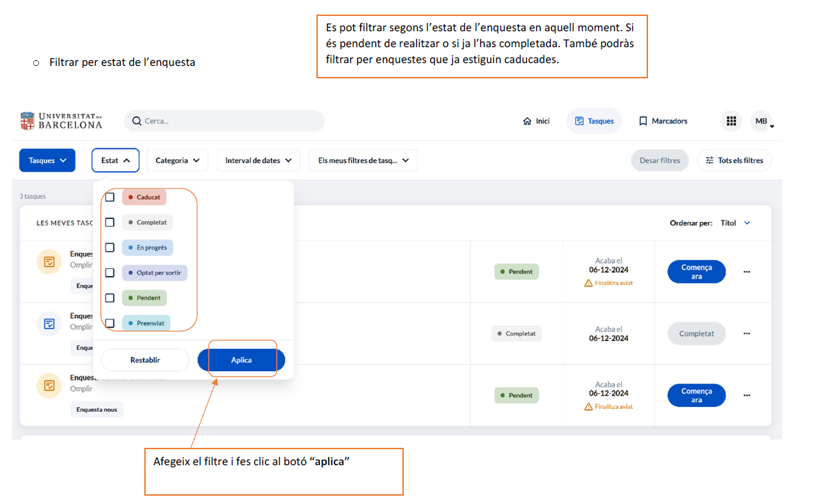Open the apps grid icon
The height and width of the screenshot is (504, 818).
coord(731,121)
